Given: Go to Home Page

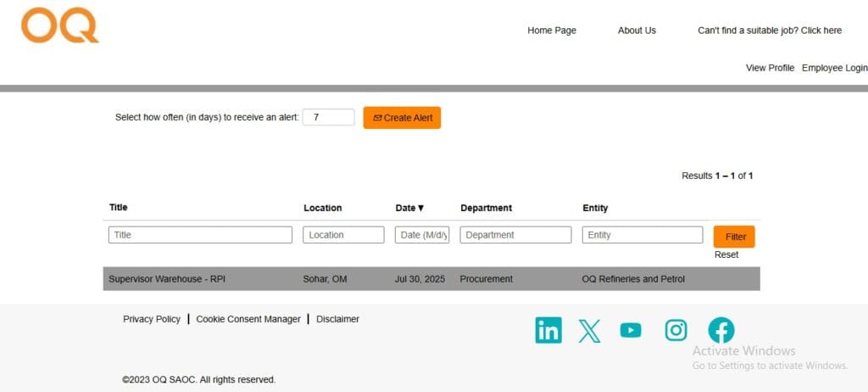Looking at the screenshot, I should pyautogui.click(x=551, y=31).
